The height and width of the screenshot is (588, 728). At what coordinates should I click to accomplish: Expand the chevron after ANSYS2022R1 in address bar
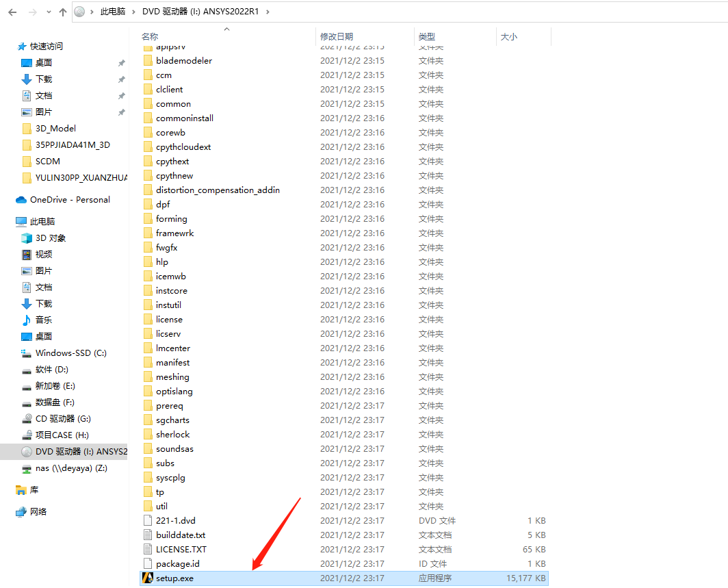click(267, 12)
